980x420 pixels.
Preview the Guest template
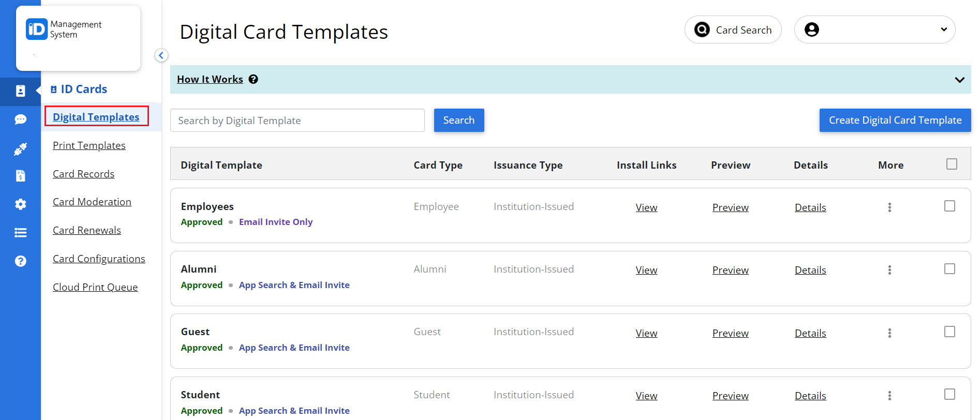(x=730, y=333)
